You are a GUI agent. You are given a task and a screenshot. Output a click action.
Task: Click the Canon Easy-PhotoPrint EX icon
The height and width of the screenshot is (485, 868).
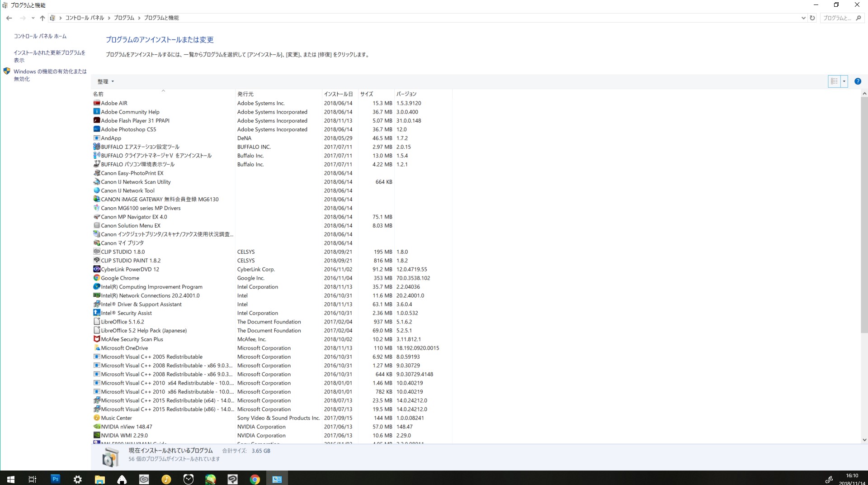point(96,173)
